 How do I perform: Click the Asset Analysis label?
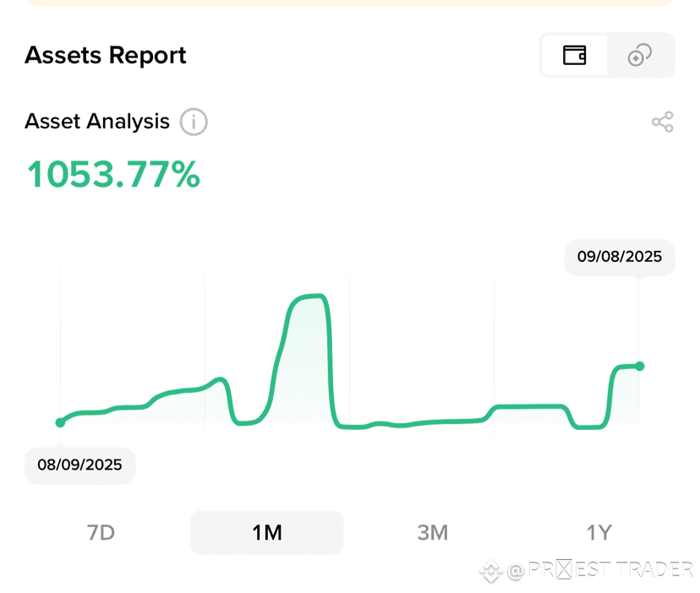[97, 122]
